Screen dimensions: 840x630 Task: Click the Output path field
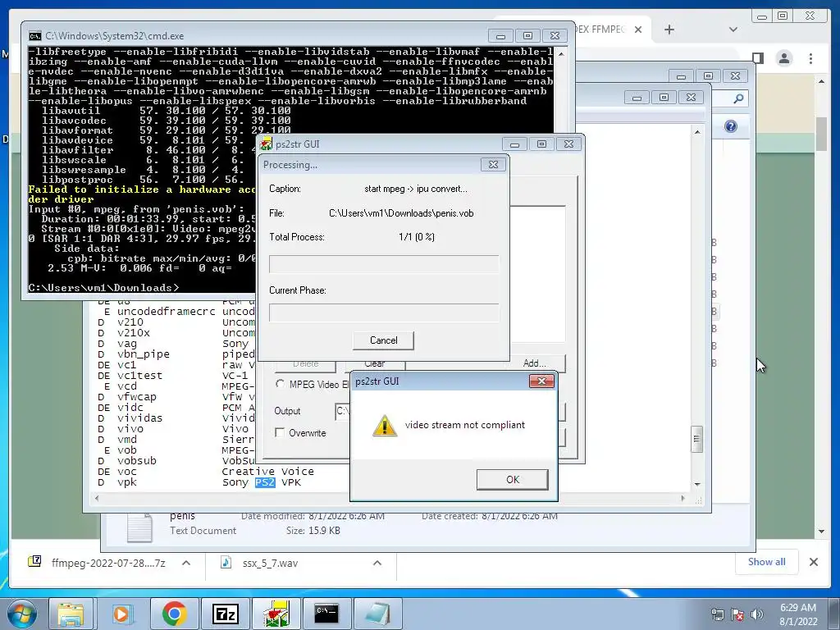(x=343, y=411)
